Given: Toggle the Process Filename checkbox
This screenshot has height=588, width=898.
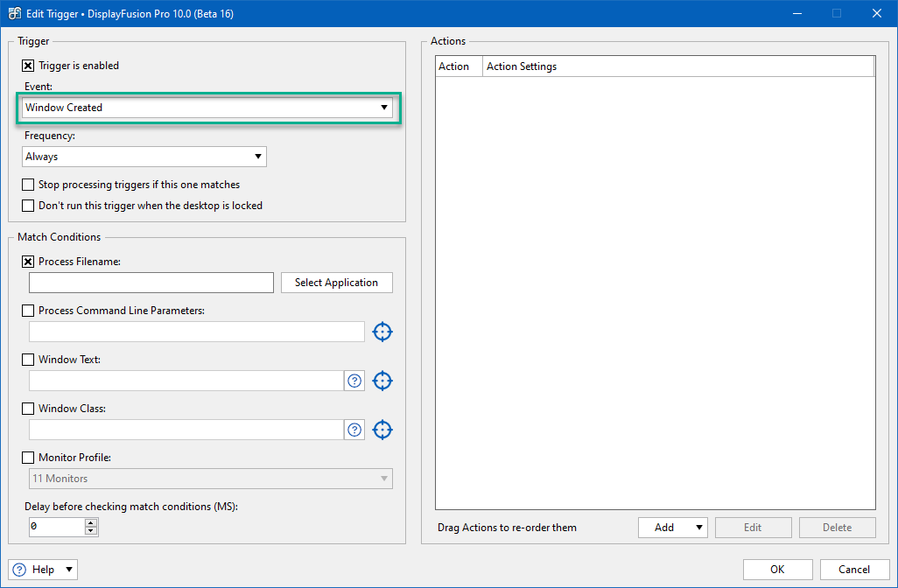Looking at the screenshot, I should coord(29,262).
